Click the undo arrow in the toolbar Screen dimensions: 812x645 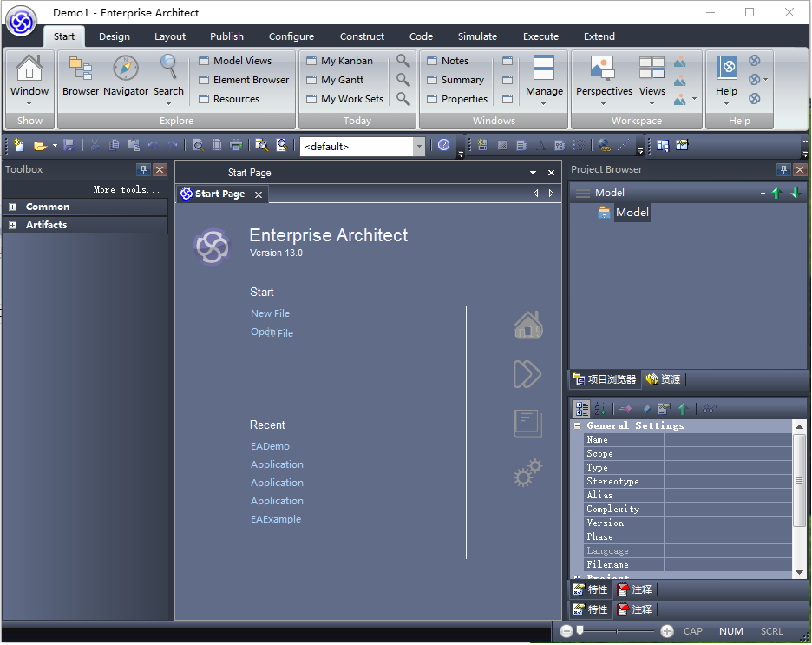click(153, 146)
